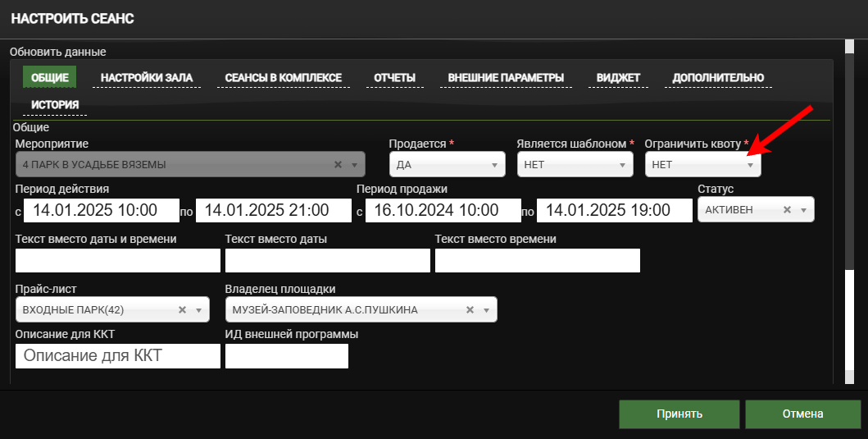Expand the Прайс-лист dropdown arrow
The image size is (868, 439).
pos(198,310)
